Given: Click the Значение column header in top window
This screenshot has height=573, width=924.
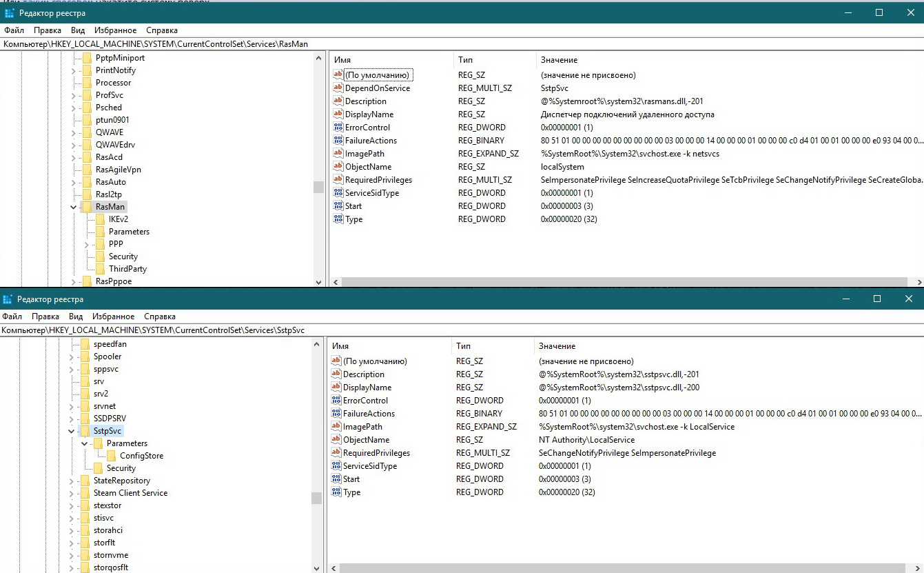Looking at the screenshot, I should [559, 60].
